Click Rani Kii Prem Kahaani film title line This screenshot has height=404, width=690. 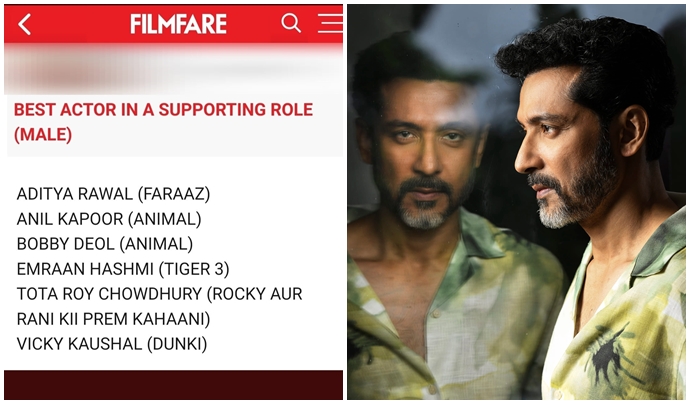(x=113, y=319)
